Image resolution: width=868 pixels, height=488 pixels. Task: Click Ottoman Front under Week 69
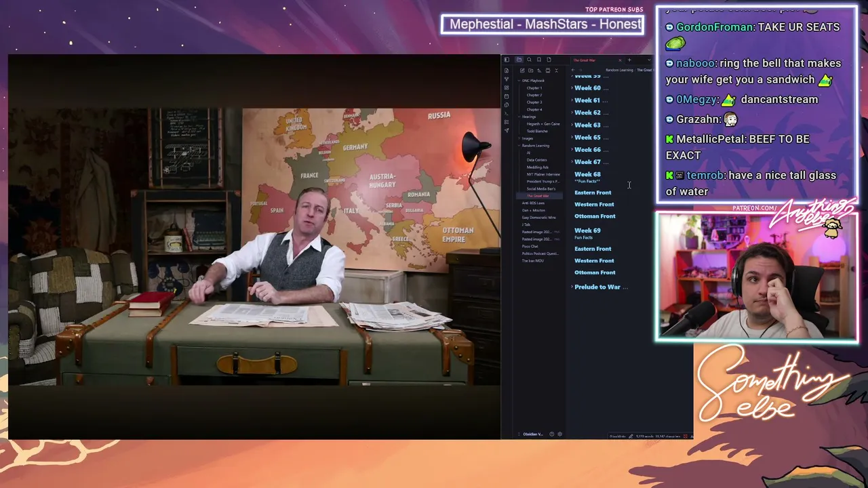point(595,272)
